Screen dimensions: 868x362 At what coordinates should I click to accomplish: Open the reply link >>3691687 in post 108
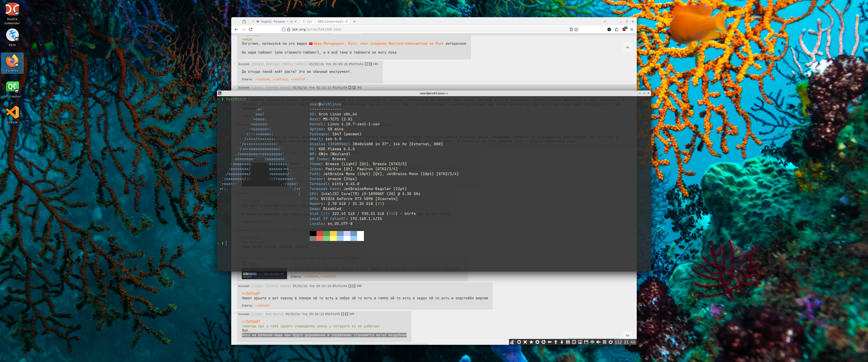[x=251, y=293]
